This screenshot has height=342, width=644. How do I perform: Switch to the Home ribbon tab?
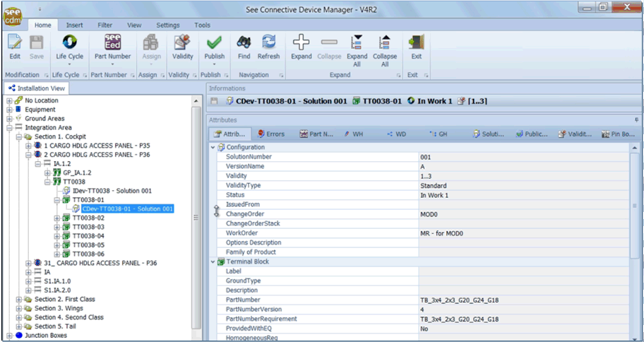[x=42, y=25]
